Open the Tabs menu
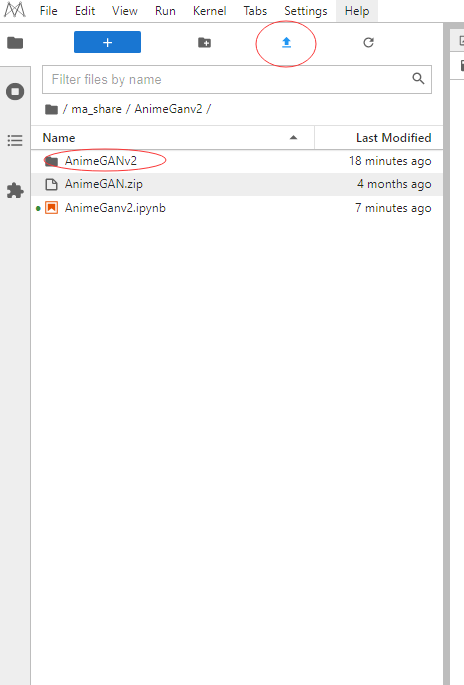 tap(255, 11)
